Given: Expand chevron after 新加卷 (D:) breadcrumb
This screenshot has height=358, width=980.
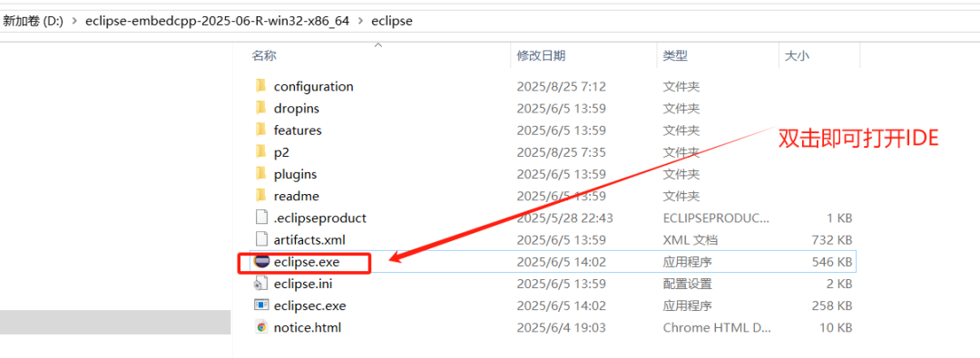Looking at the screenshot, I should point(75,21).
